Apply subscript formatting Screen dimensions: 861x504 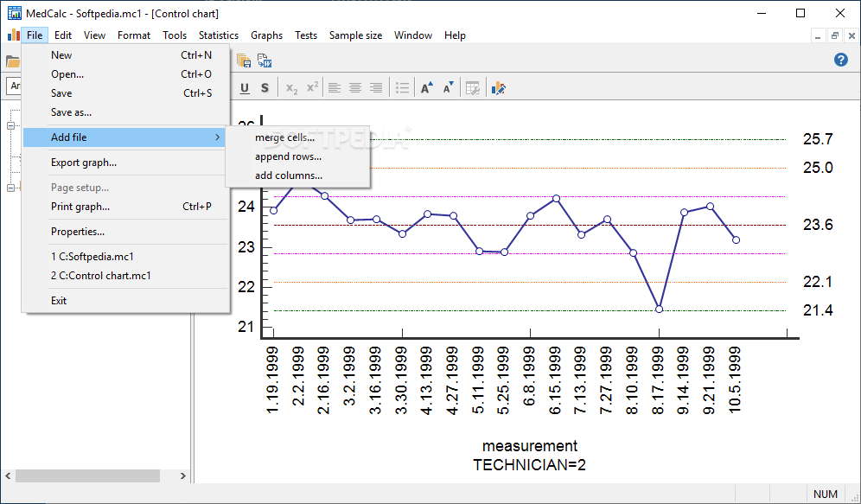click(291, 88)
